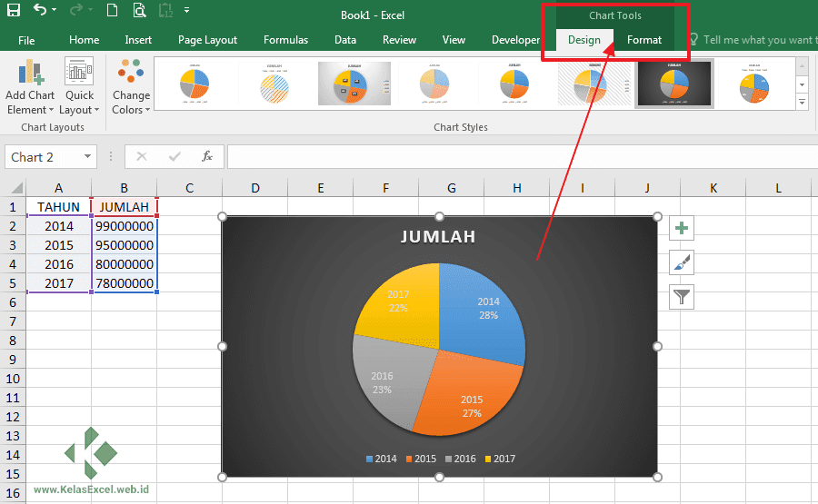Save the workbook with the Save icon
This screenshot has width=818, height=504.
pyautogui.click(x=14, y=10)
